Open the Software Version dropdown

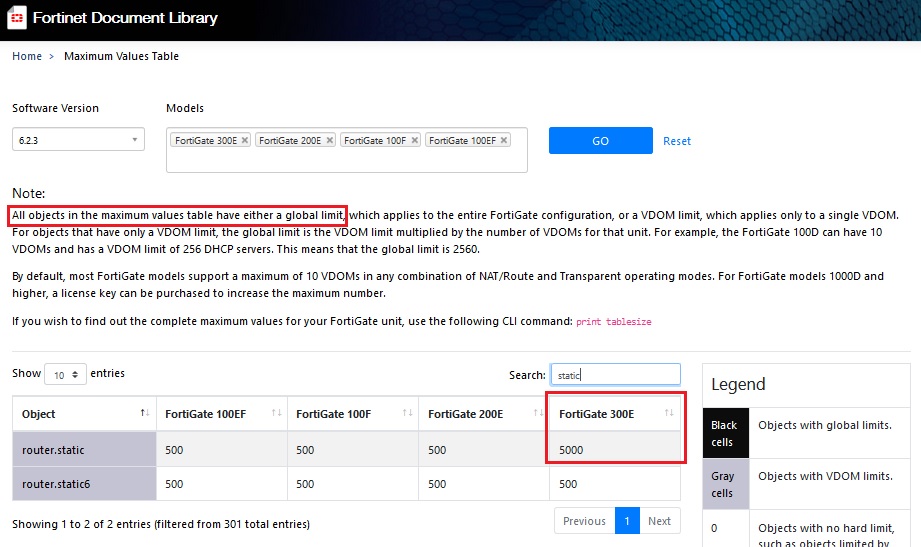click(x=78, y=140)
